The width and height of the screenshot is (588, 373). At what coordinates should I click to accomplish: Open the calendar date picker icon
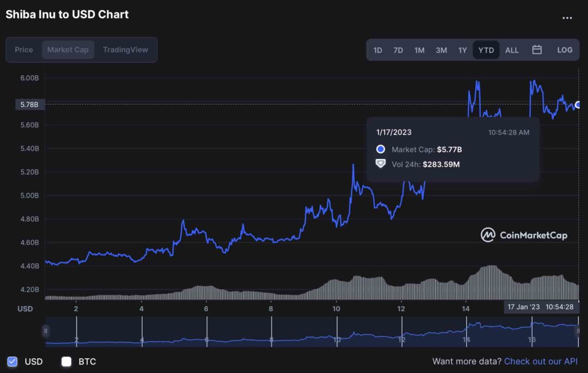point(537,50)
